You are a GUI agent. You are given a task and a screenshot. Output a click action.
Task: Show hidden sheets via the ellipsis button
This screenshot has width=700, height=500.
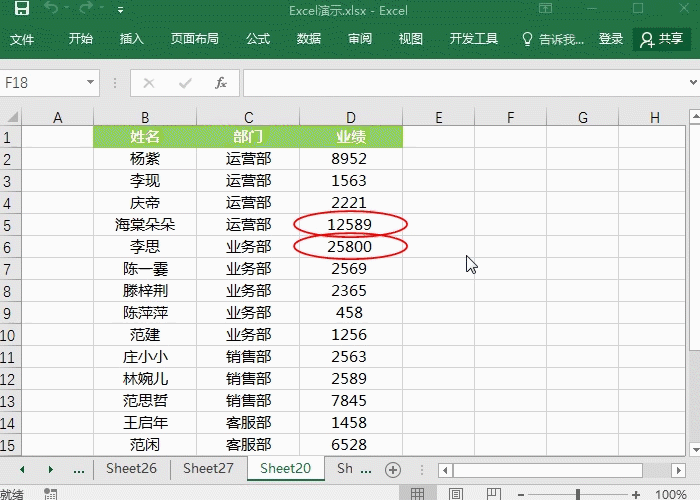click(79, 469)
